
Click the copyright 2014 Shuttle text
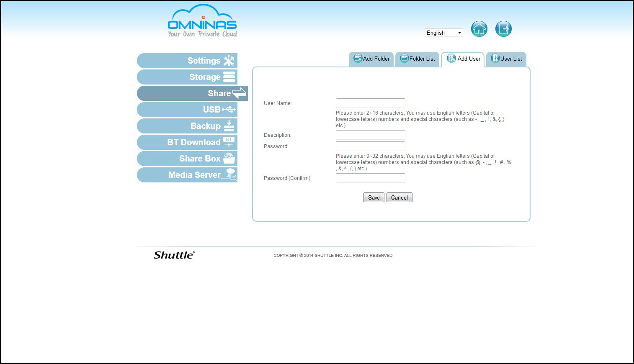pos(333,255)
